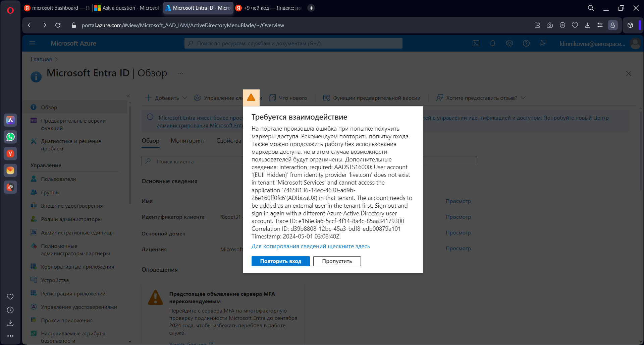Open Azure help question mark
The height and width of the screenshot is (345, 644).
[x=526, y=43]
